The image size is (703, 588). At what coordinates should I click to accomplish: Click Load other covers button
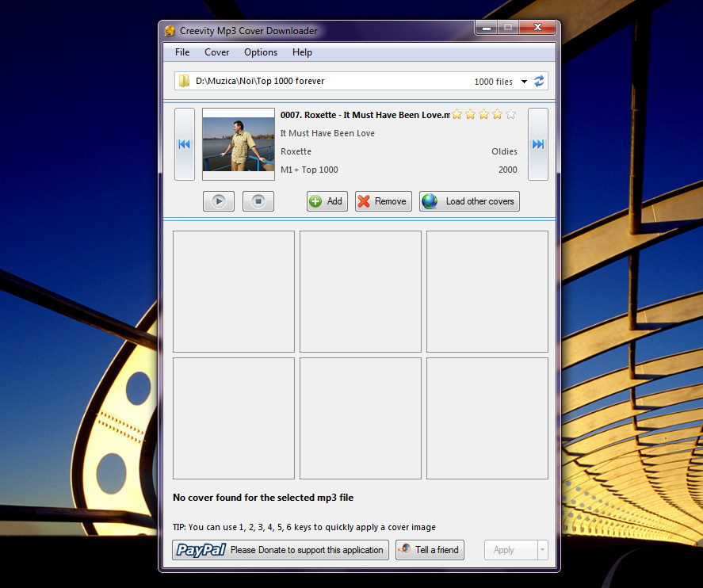click(x=469, y=201)
